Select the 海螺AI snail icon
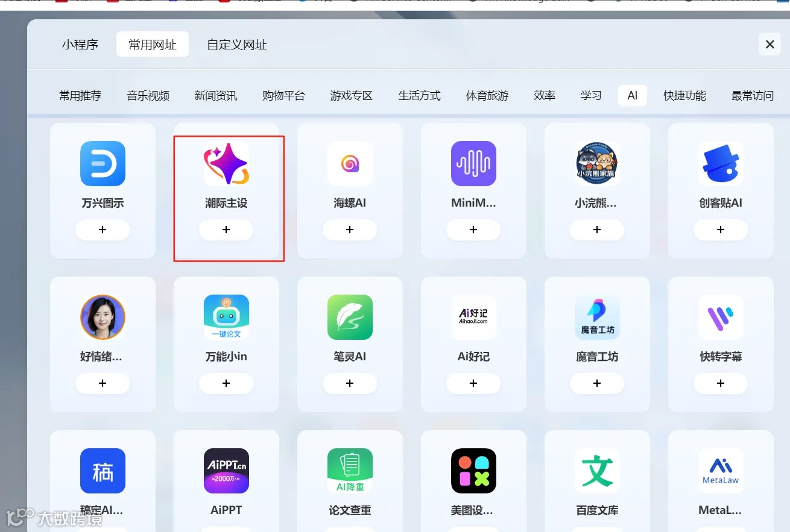Viewport: 790px width, 532px height. point(350,163)
